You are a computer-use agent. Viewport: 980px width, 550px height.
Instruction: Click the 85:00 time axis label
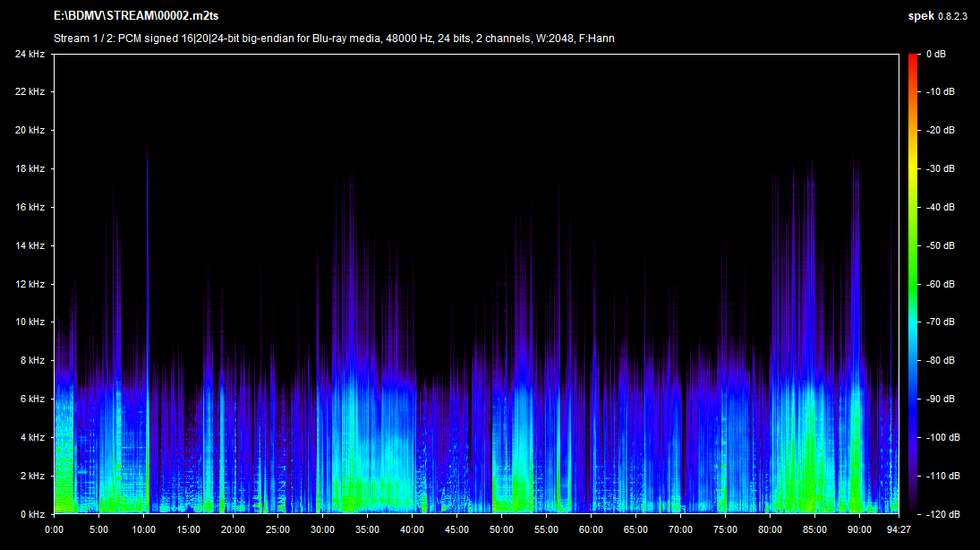tap(814, 529)
